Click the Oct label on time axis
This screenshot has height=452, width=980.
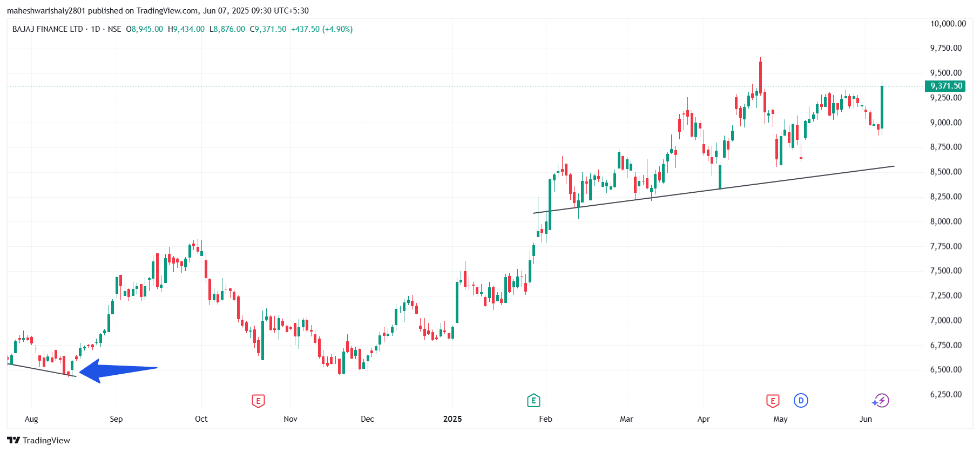click(201, 419)
